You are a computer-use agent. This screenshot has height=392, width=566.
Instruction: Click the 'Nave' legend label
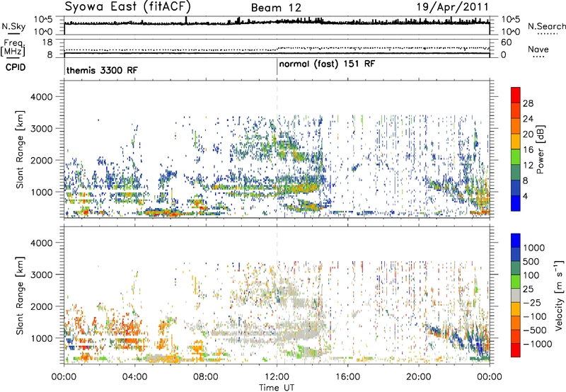pyautogui.click(x=538, y=49)
